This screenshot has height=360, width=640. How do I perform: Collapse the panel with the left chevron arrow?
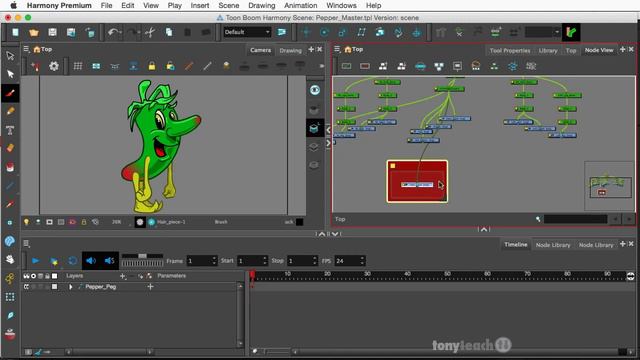[328, 130]
